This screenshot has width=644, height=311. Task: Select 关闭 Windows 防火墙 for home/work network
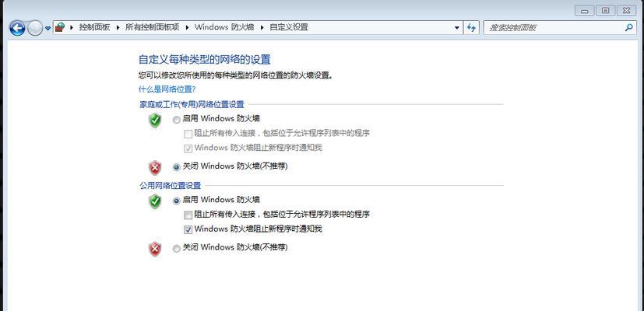click(x=176, y=167)
